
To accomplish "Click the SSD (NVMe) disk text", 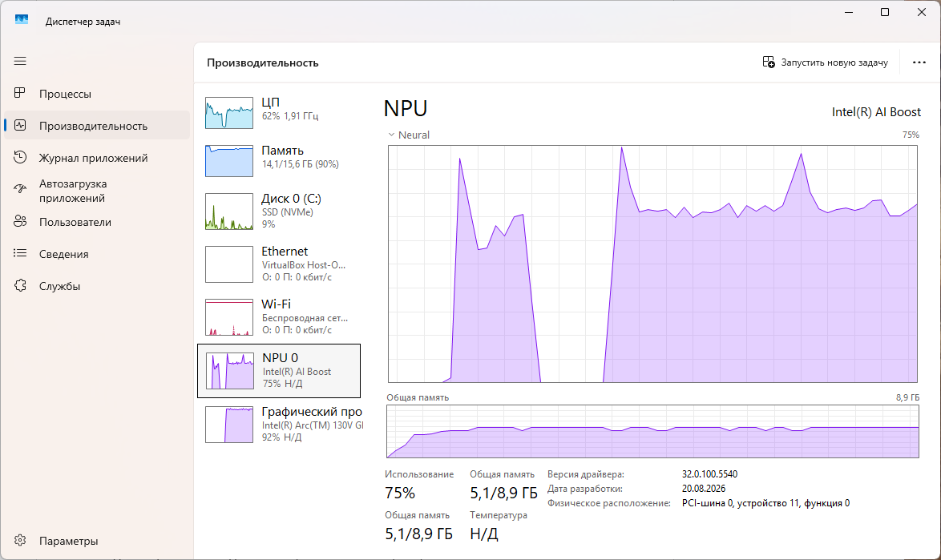I will [288, 212].
